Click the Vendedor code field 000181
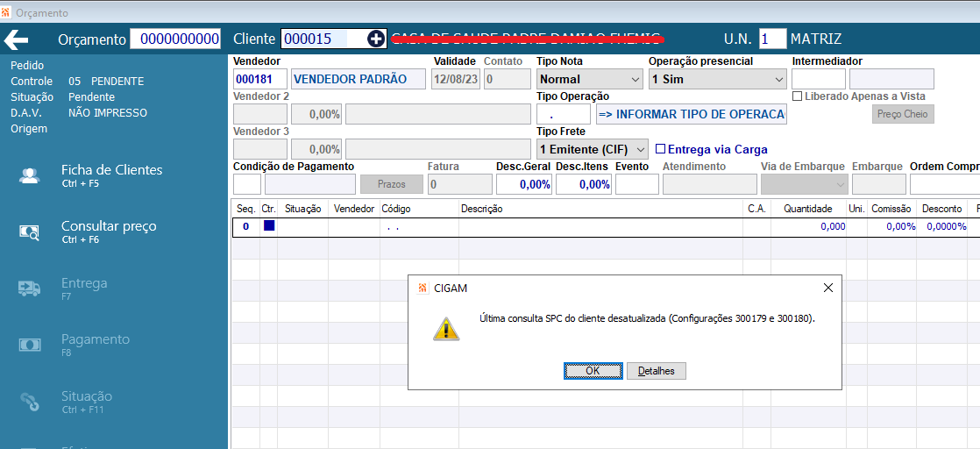The width and height of the screenshot is (980, 449). click(x=260, y=80)
